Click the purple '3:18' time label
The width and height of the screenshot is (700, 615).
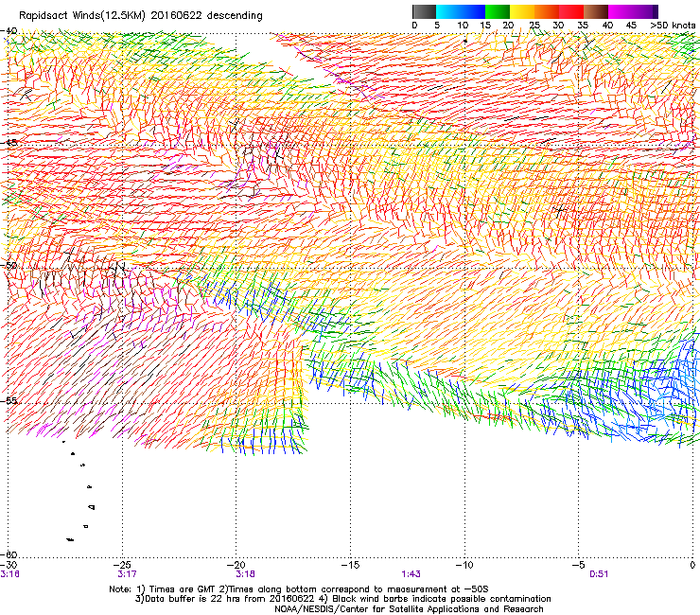point(246,574)
